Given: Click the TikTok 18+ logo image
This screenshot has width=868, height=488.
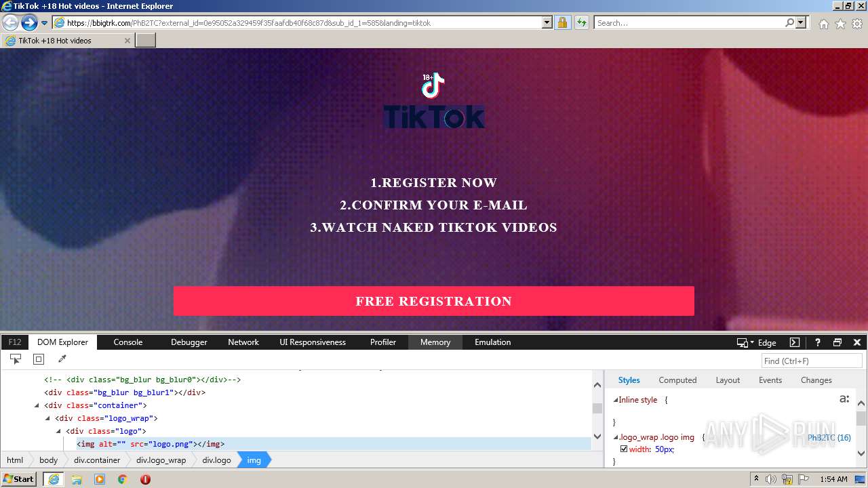Looking at the screenshot, I should (433, 86).
